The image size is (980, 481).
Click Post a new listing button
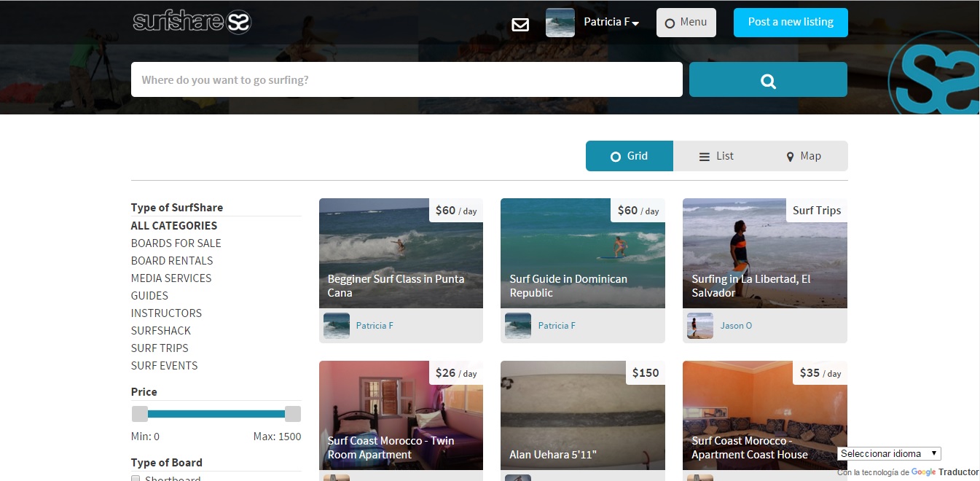coord(791,23)
